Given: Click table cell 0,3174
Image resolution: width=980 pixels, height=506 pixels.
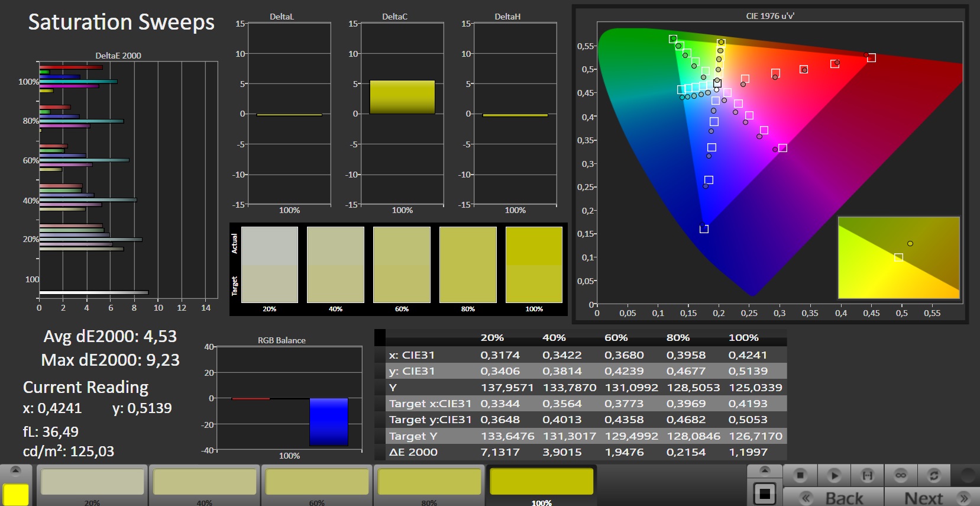Looking at the screenshot, I should [500, 355].
